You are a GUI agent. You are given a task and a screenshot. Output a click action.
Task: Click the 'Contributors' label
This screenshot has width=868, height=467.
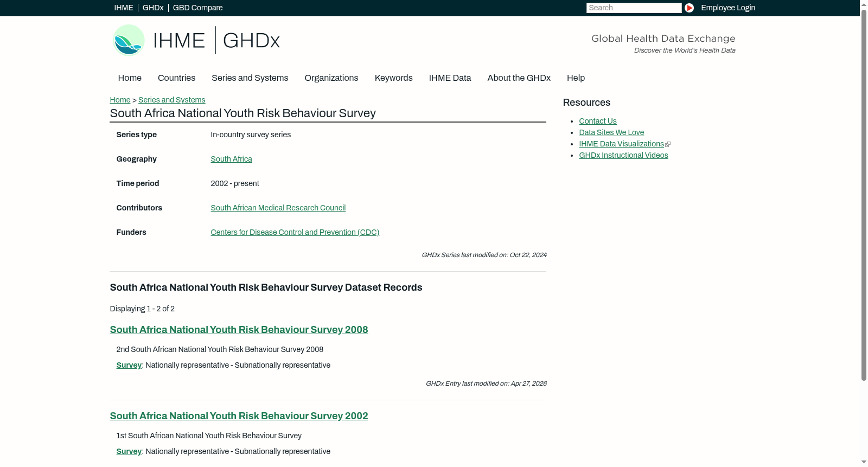pos(139,208)
